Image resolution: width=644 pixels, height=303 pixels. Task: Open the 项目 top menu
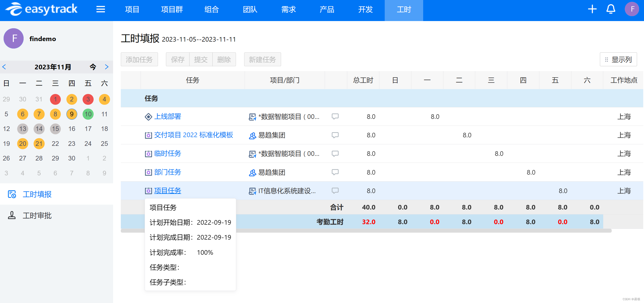(132, 10)
